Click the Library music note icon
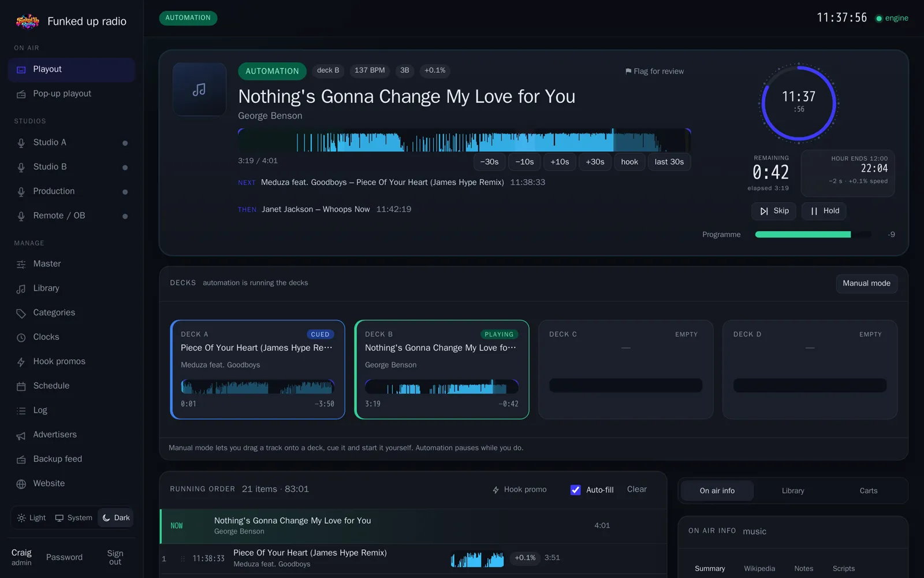The image size is (924, 578). [21, 288]
